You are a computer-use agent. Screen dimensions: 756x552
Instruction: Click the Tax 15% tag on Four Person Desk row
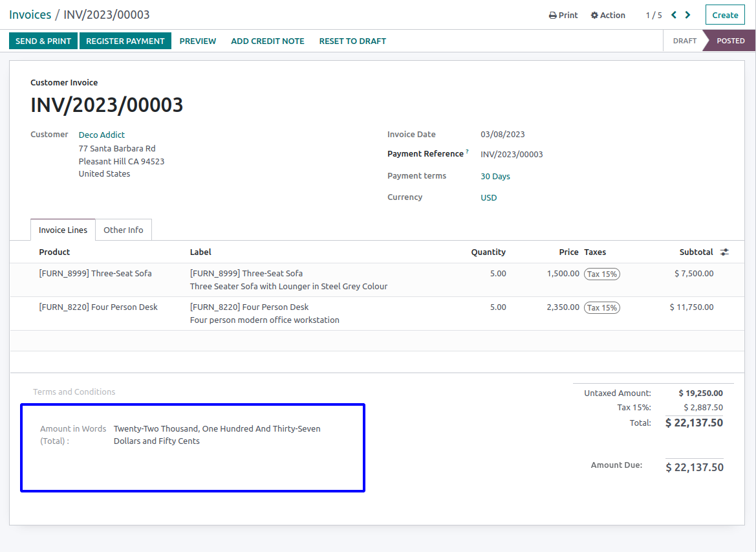pyautogui.click(x=602, y=308)
